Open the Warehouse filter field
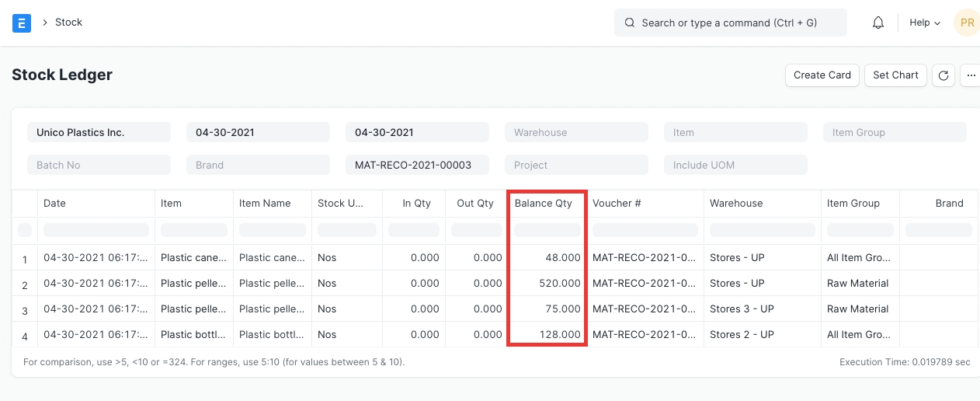The image size is (980, 401). [576, 132]
